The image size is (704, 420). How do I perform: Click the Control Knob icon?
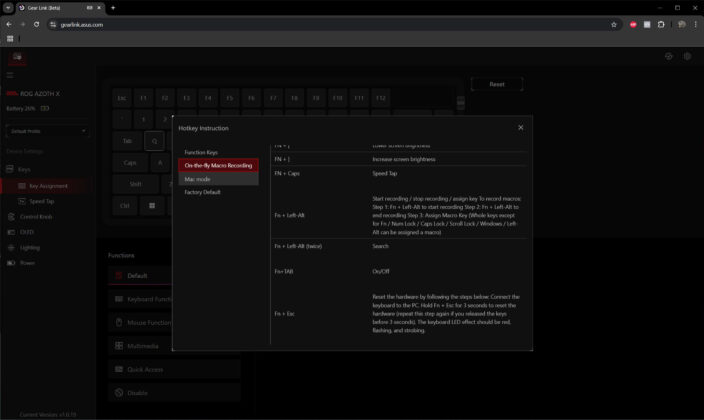[x=11, y=217]
